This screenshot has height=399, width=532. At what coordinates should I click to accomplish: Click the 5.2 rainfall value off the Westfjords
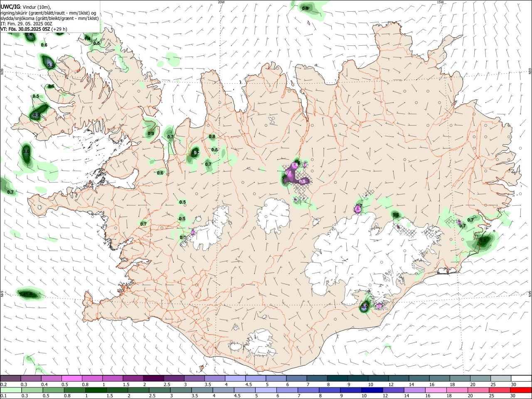[x=51, y=65]
